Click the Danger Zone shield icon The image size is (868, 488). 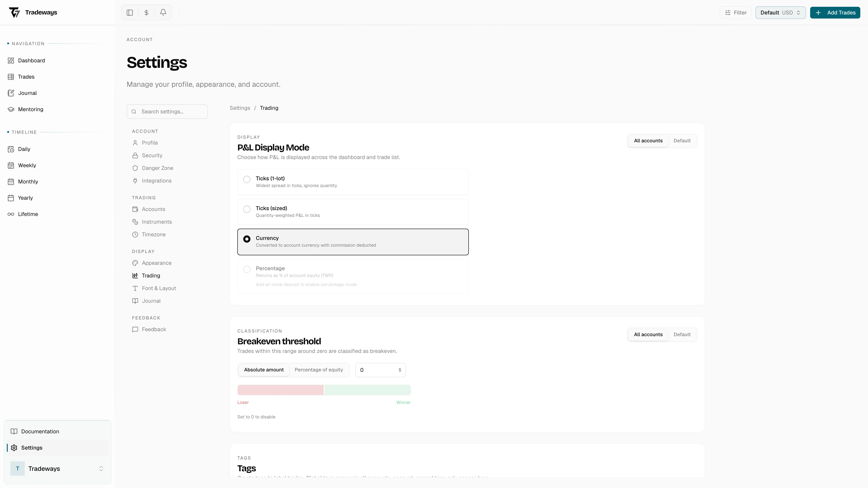[x=135, y=168]
